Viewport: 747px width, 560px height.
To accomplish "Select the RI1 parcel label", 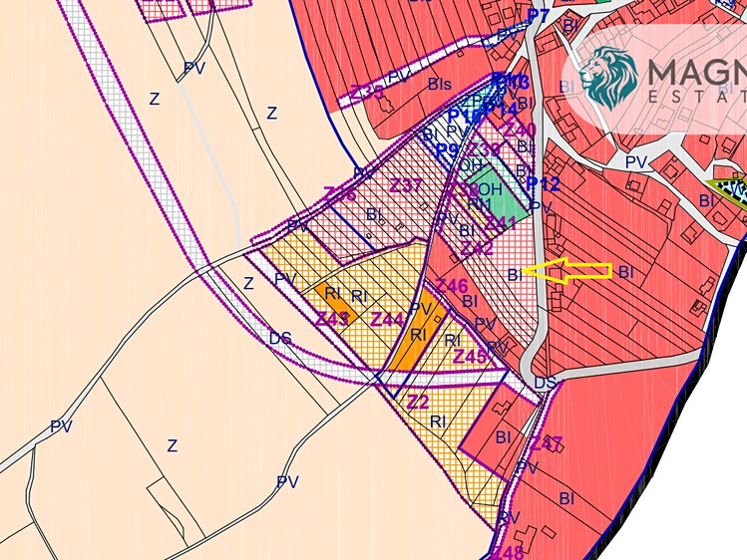I will (x=480, y=205).
